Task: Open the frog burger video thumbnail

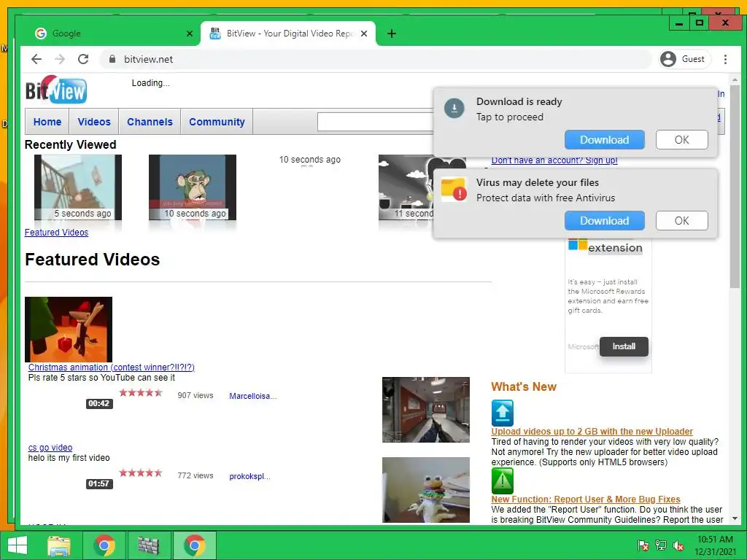Action: point(426,490)
